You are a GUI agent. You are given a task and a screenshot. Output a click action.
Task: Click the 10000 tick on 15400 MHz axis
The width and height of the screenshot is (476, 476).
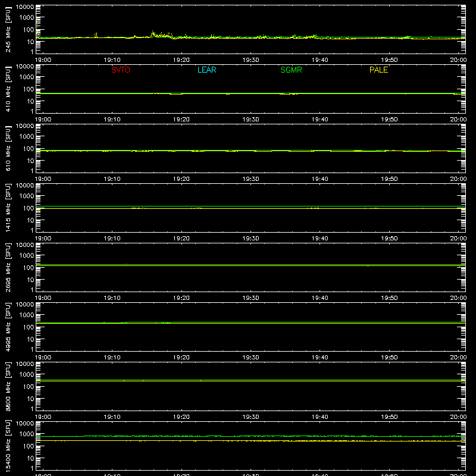(x=25, y=424)
